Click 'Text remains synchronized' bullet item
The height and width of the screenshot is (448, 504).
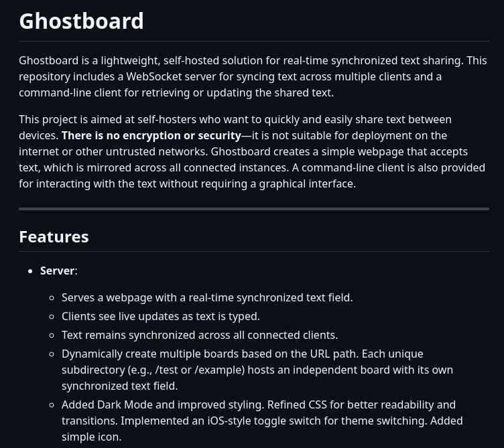tap(200, 335)
